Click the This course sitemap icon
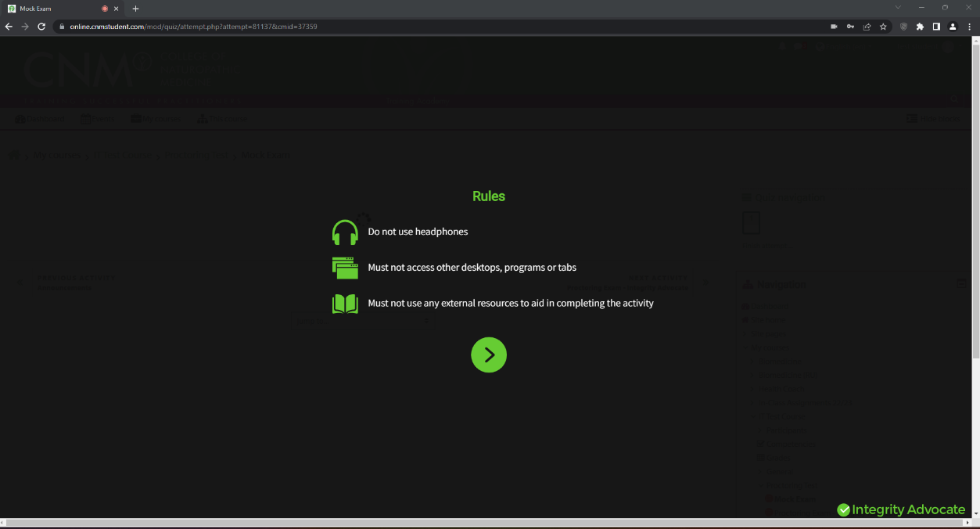Viewport: 980px width, 529px height. pyautogui.click(x=203, y=118)
